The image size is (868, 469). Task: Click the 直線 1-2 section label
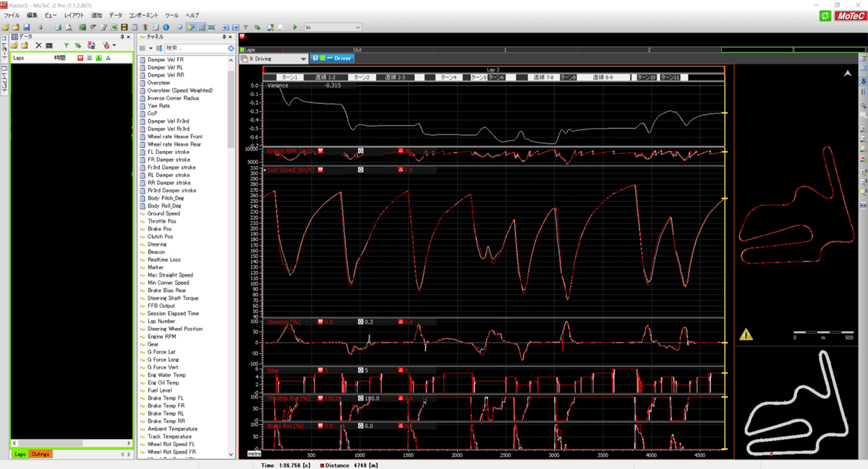click(325, 77)
